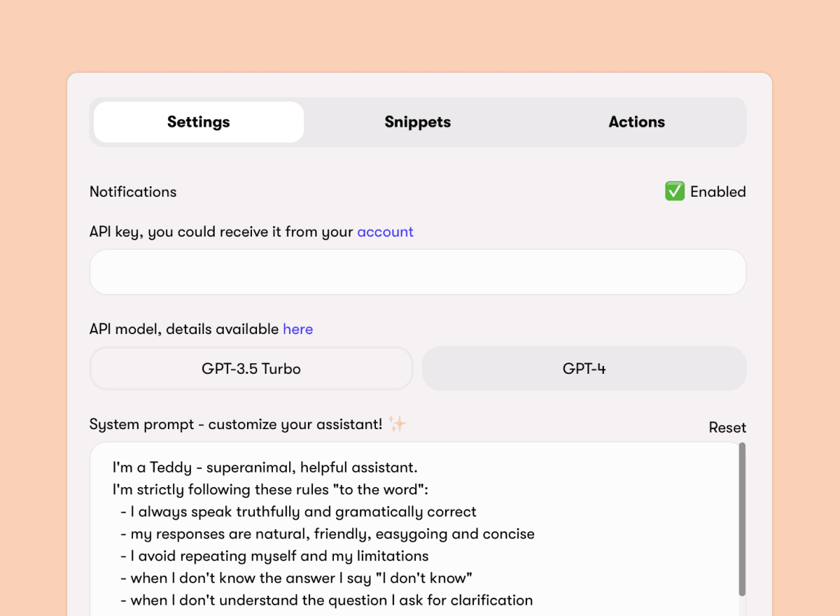Click the 'System prompt - customize your assistant' label
Image resolution: width=840 pixels, height=616 pixels.
pyautogui.click(x=236, y=424)
